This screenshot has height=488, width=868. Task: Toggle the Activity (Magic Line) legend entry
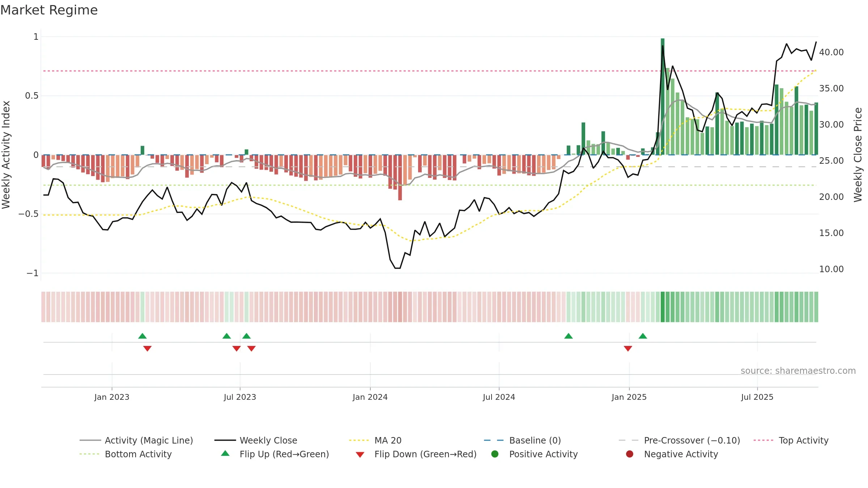[x=136, y=440]
